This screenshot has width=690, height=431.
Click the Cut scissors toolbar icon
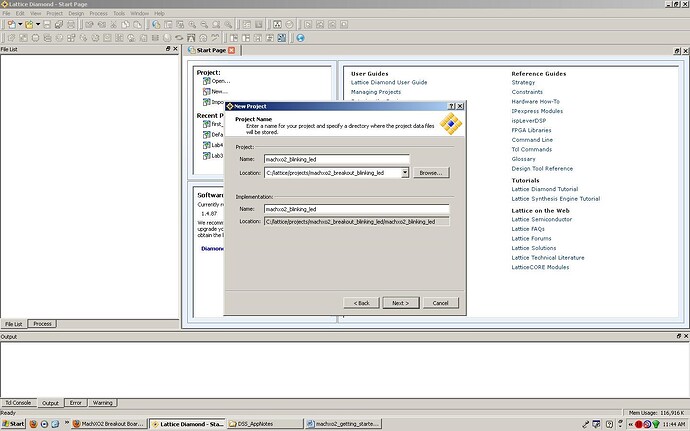coord(113,25)
